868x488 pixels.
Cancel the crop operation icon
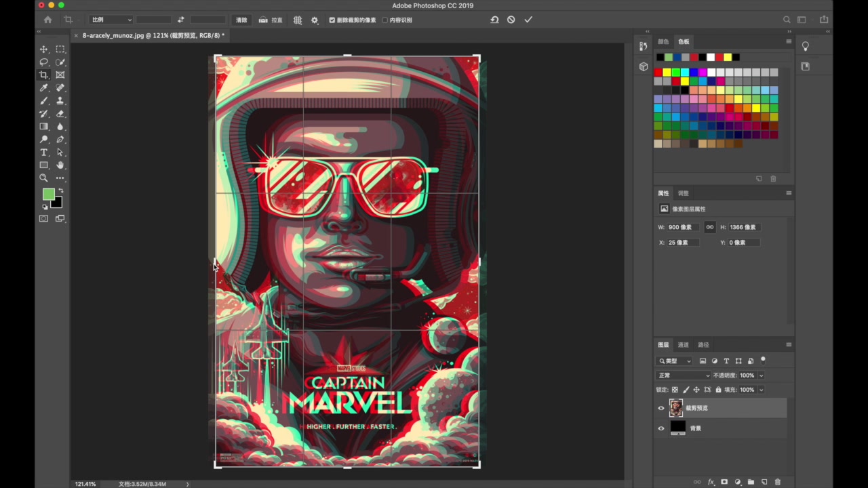coord(511,20)
